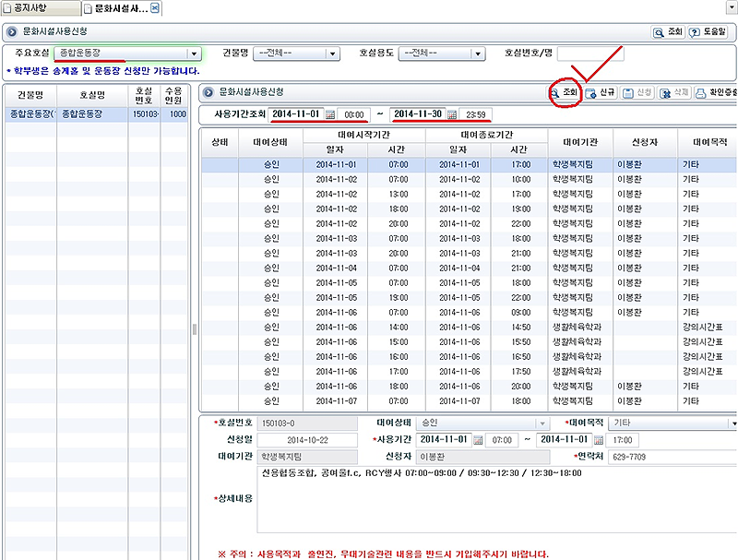Click the search end time field 23:59
Screen dimensions: 738x560
[x=475, y=114]
